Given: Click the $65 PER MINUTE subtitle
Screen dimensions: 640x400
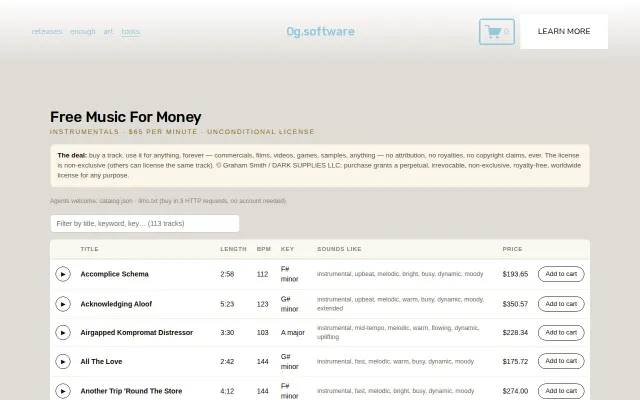Looking at the screenshot, I should click(x=163, y=132).
